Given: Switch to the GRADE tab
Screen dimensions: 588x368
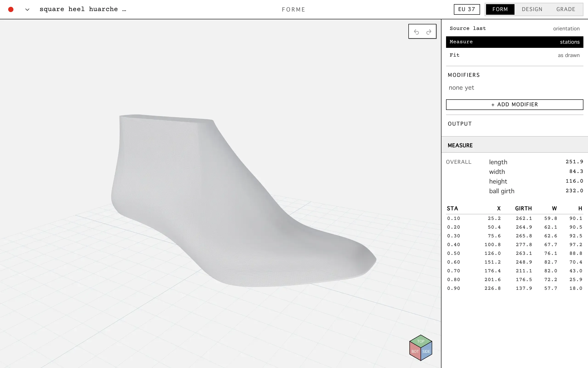Looking at the screenshot, I should (566, 9).
